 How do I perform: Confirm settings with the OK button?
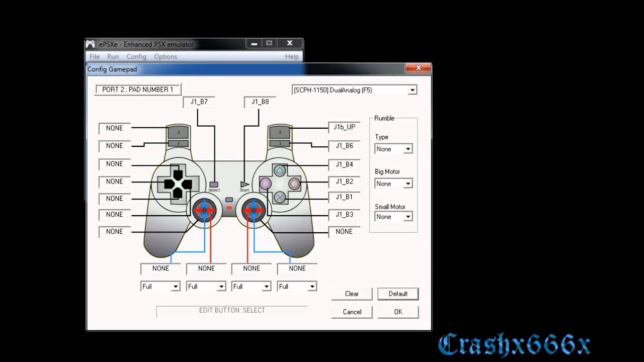point(398,312)
